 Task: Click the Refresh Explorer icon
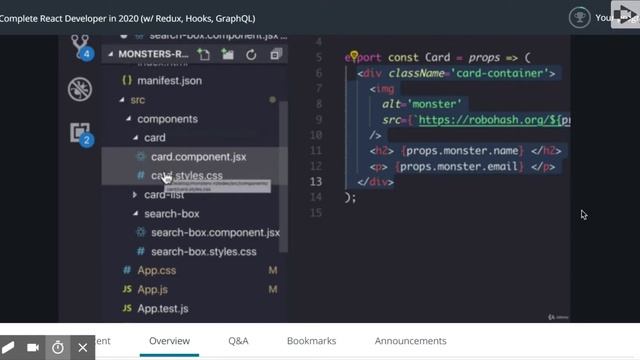tap(251, 54)
